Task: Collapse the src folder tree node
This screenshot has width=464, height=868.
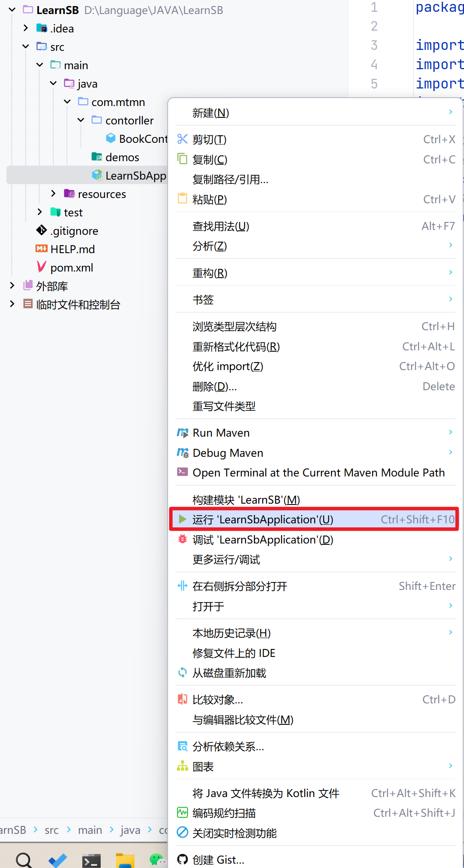Action: [26, 46]
